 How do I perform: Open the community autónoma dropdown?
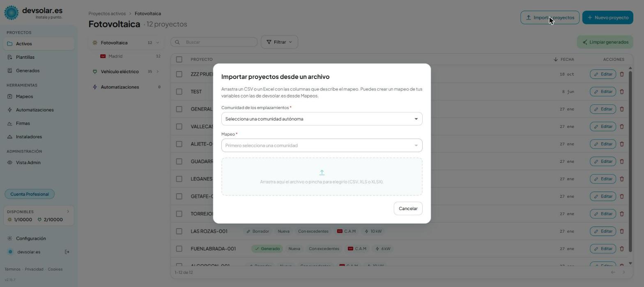tap(322, 119)
